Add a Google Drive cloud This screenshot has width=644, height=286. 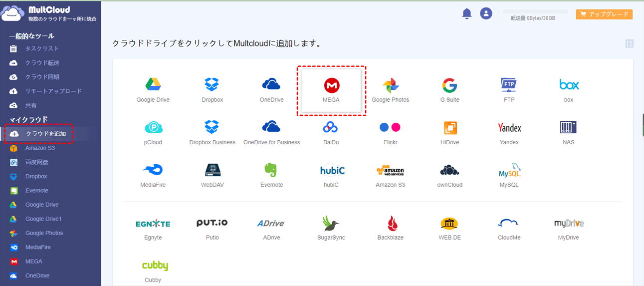tap(153, 90)
